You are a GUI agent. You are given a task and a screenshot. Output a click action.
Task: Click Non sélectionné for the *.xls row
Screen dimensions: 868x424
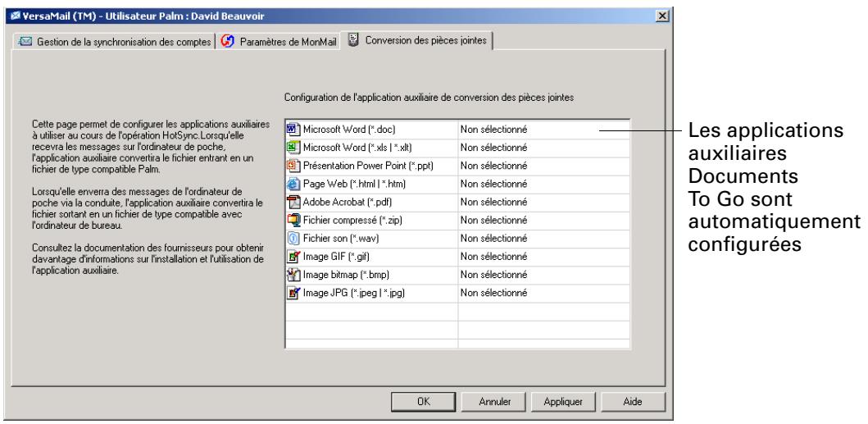click(x=493, y=148)
